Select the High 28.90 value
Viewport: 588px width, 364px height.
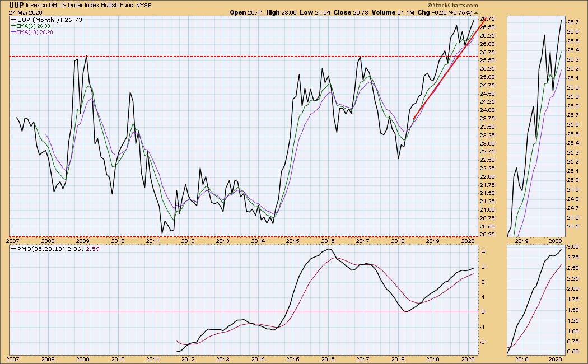point(281,12)
